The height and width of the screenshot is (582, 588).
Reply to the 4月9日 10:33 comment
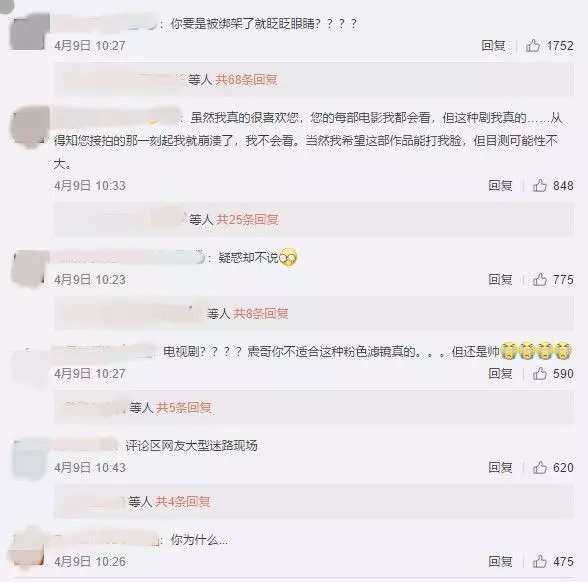[500, 186]
